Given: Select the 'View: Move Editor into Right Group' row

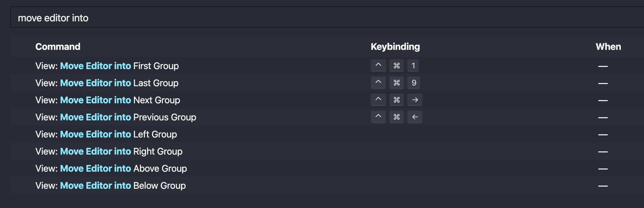Looking at the screenshot, I should point(109,151).
